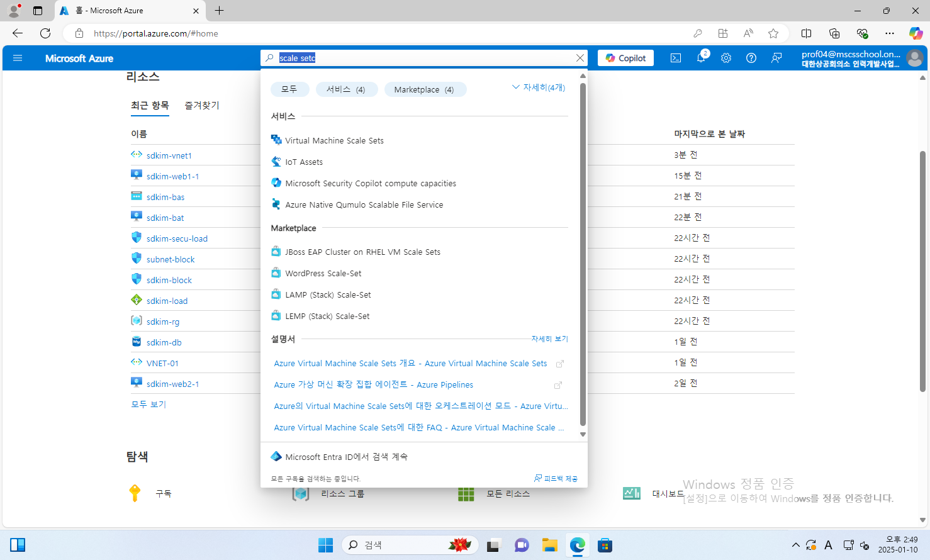Open Virtual Machine Scale Sets FAQ link
Viewport: 930px width, 560px height.
(x=419, y=428)
